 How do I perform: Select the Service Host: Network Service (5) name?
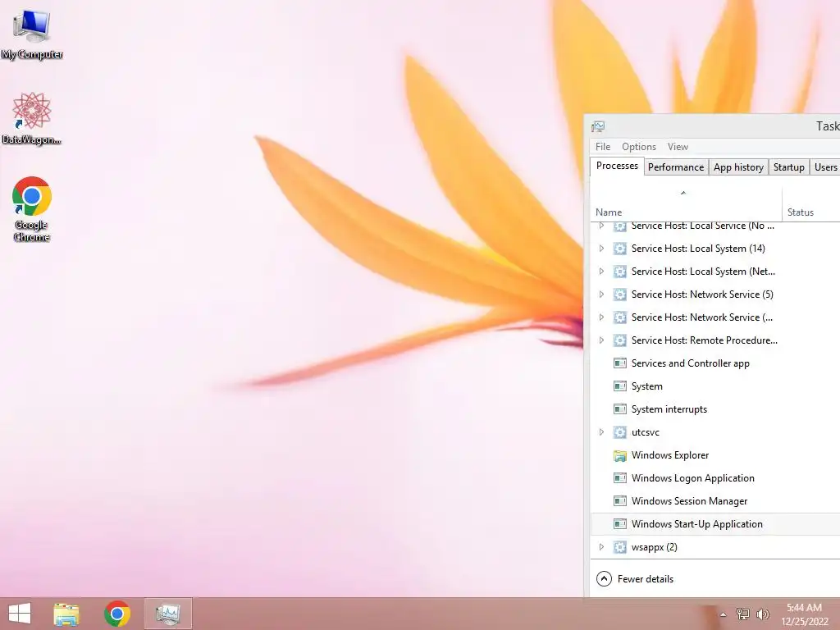point(702,294)
